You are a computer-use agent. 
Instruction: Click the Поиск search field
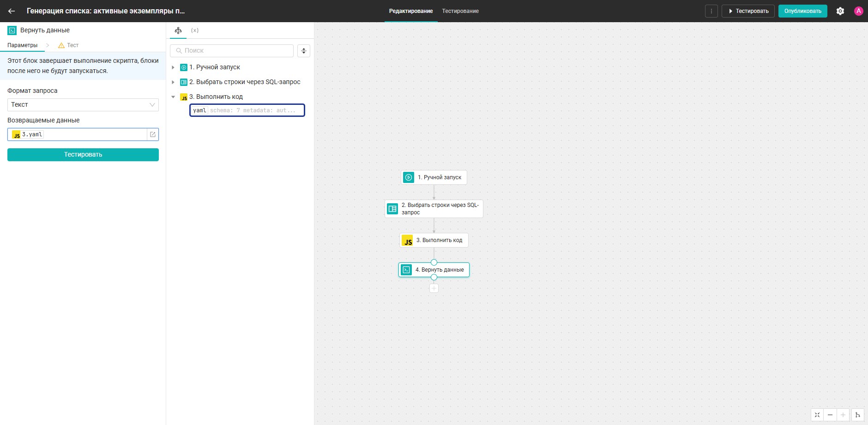(x=232, y=51)
